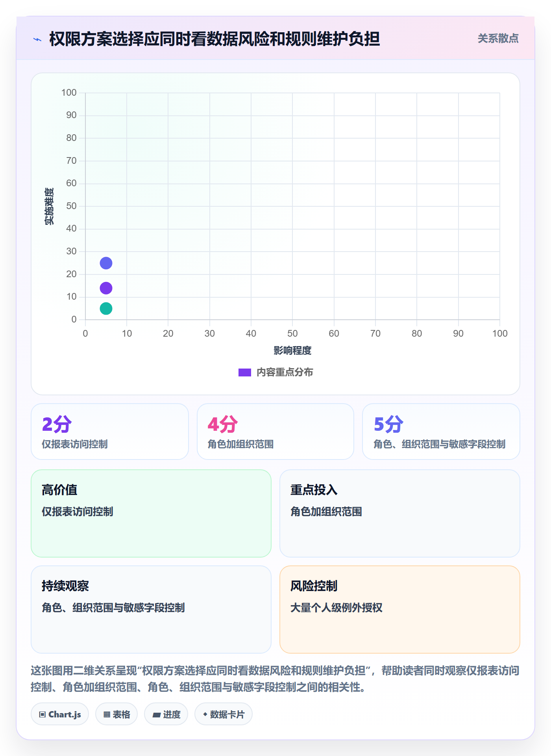Click the y-axis tick label 100

(x=69, y=93)
